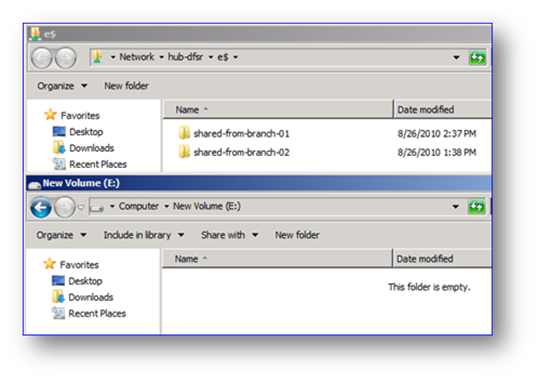Expand arrow before Network in breadcrumb

coord(113,57)
